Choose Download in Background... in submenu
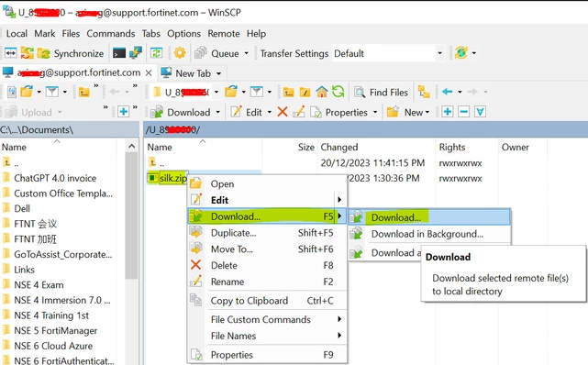Viewport: 588px width, 365px height. click(x=429, y=234)
